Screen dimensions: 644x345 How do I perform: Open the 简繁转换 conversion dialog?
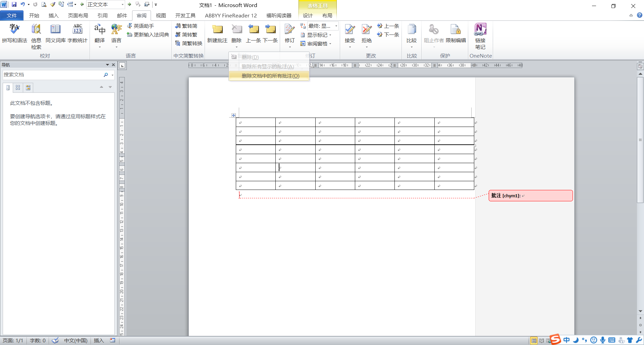[189, 43]
